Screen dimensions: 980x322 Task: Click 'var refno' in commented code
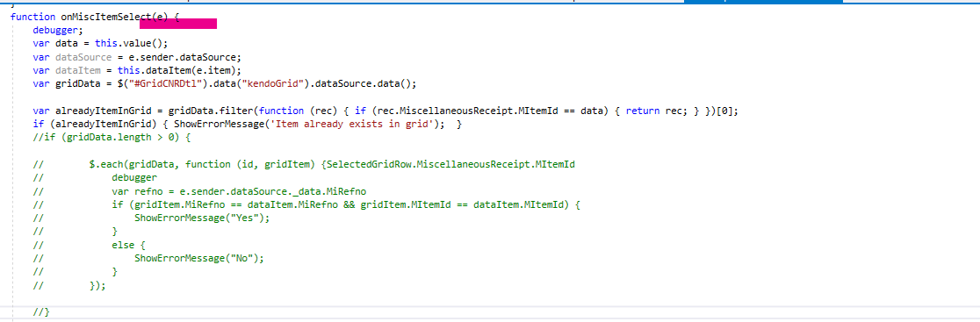click(x=138, y=191)
